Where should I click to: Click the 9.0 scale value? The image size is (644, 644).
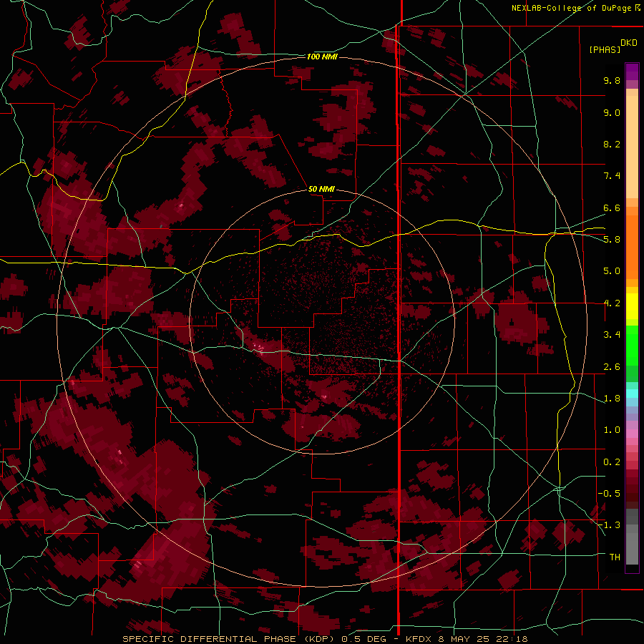(x=612, y=112)
